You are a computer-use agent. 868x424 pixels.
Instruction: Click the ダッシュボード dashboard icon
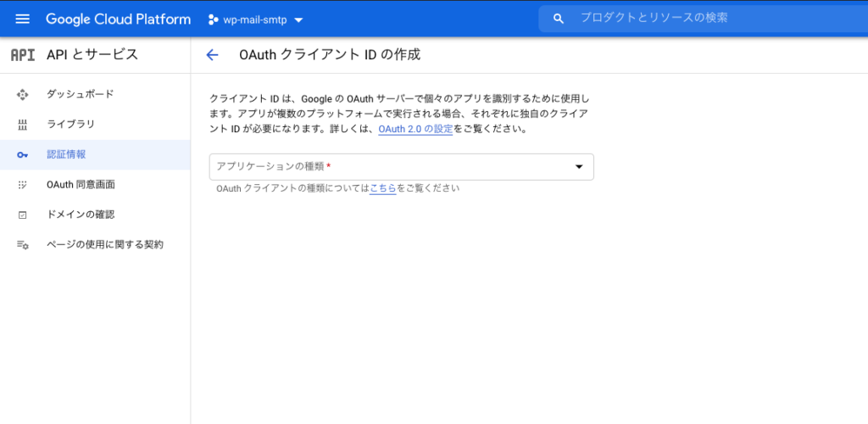23,94
